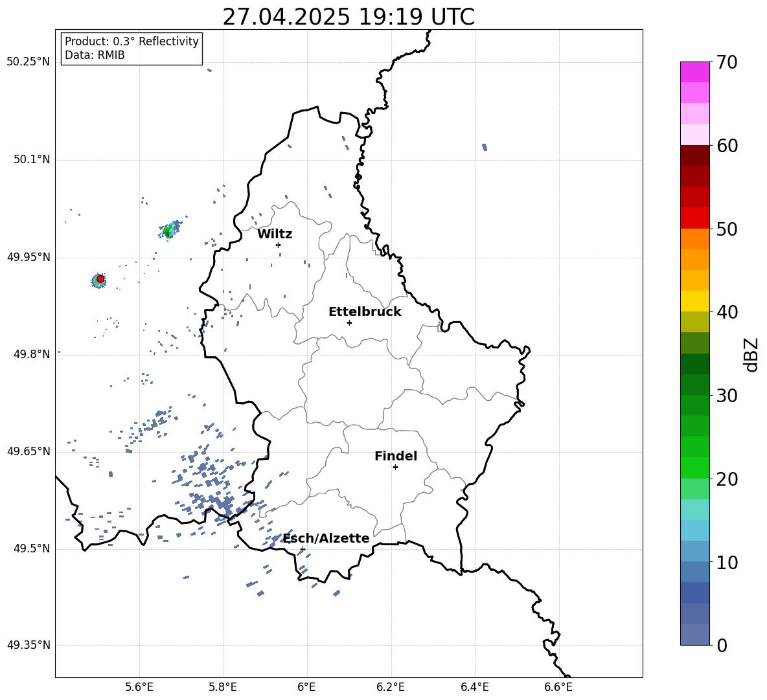
Task: Click the 60 tick on colorbar
Action: click(727, 146)
